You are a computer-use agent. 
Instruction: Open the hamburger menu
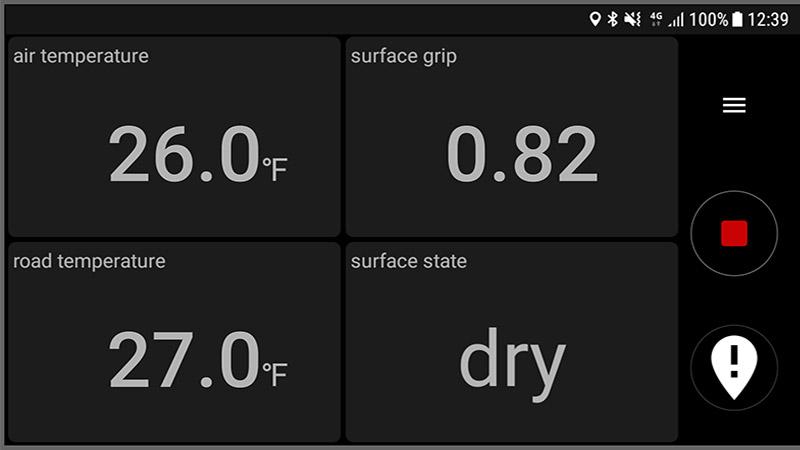point(734,105)
